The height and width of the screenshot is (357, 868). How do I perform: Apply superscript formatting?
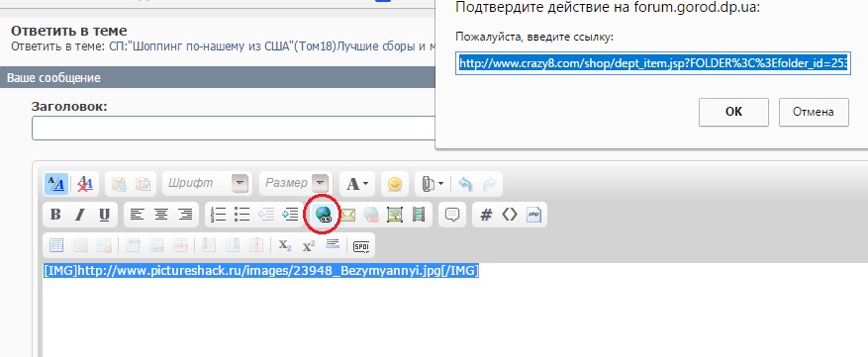[309, 245]
